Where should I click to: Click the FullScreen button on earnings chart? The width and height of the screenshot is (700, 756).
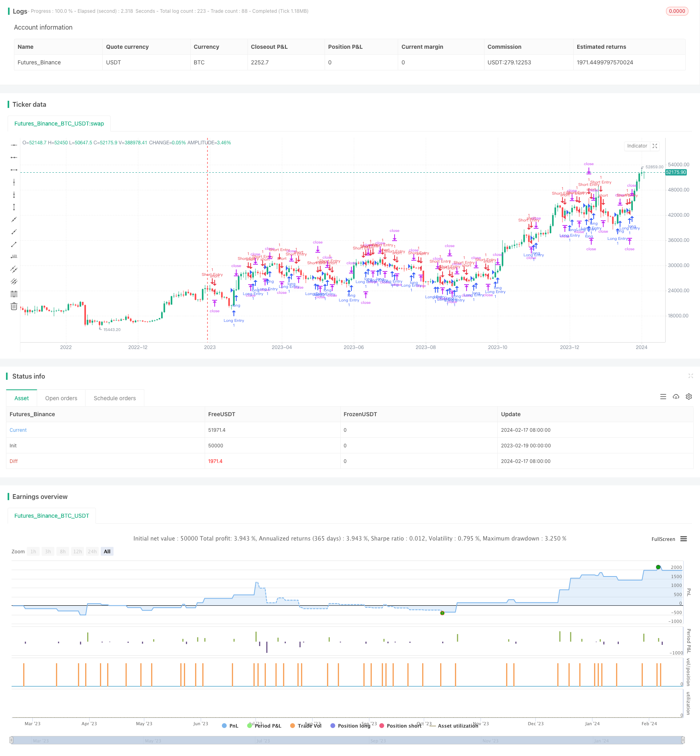coord(663,539)
